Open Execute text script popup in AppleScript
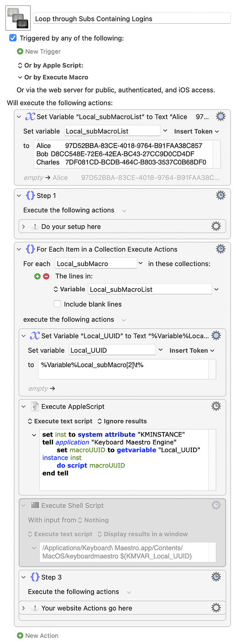This screenshot has height=644, width=236. 60,421
